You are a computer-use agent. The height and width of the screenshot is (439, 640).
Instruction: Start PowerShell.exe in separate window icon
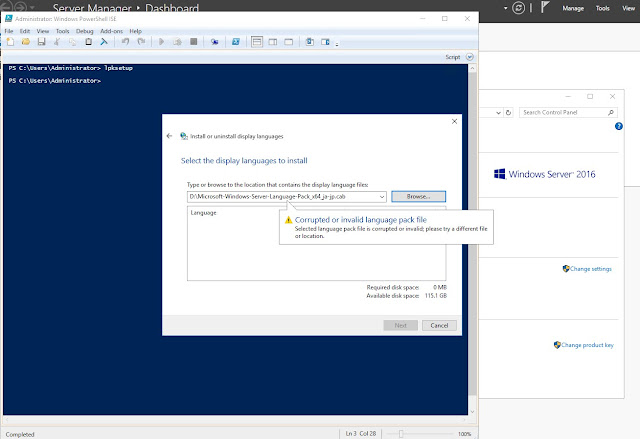click(x=236, y=42)
